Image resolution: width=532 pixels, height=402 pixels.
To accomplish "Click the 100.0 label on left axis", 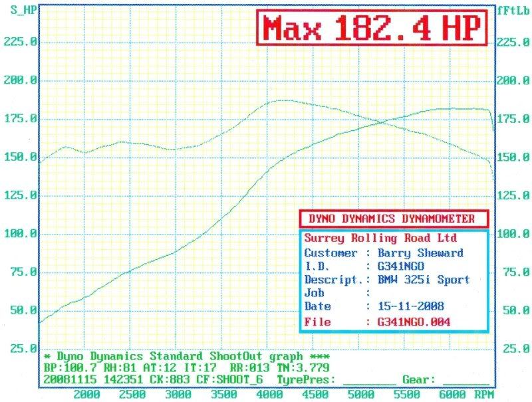I will click(x=21, y=234).
